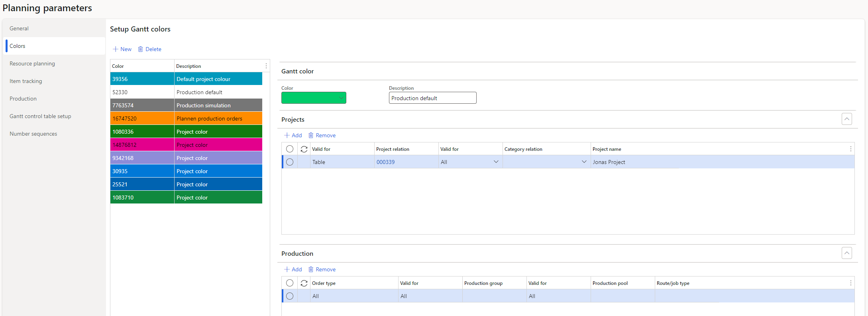Screen dimensions: 868x316
Task: Click the Valid for cell showing Table
Action: 342,162
